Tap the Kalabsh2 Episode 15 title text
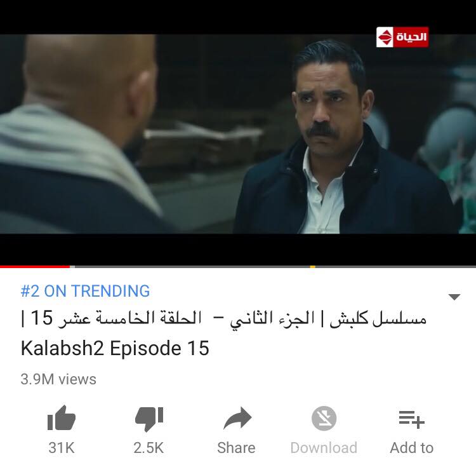 click(115, 348)
